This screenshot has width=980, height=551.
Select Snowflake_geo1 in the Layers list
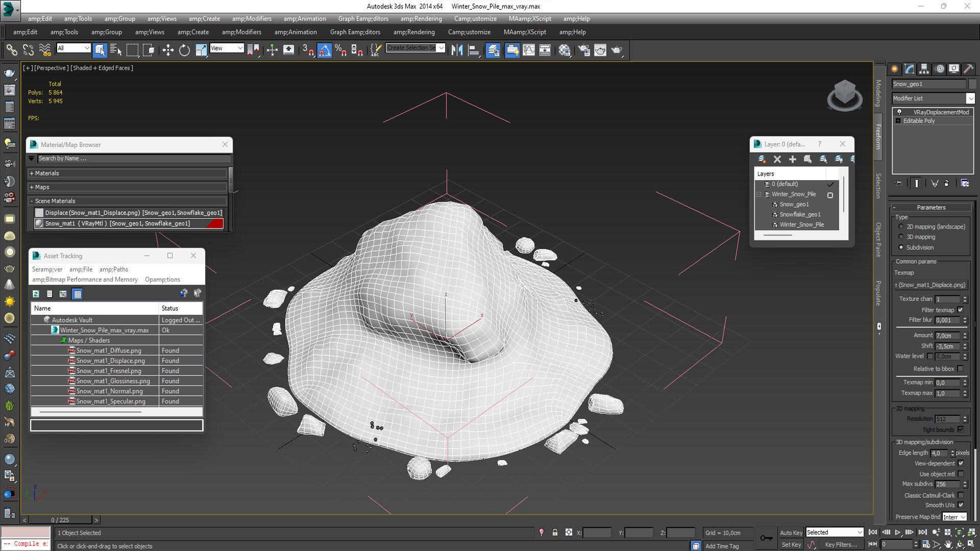click(x=800, y=214)
